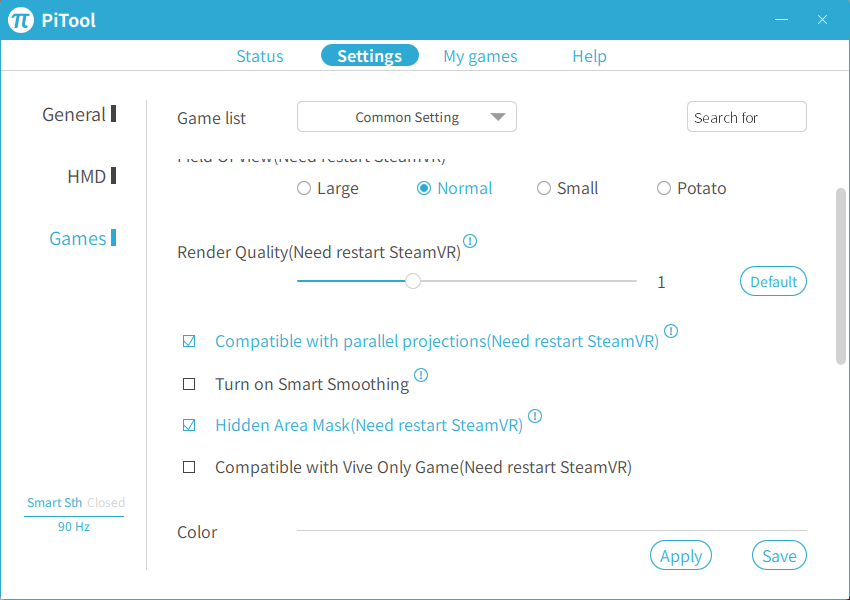Expand the Common Setting game list dropdown

pyautogui.click(x=407, y=117)
